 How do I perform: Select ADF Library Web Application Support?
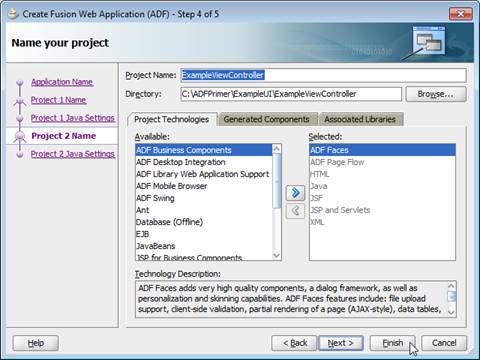pyautogui.click(x=204, y=174)
